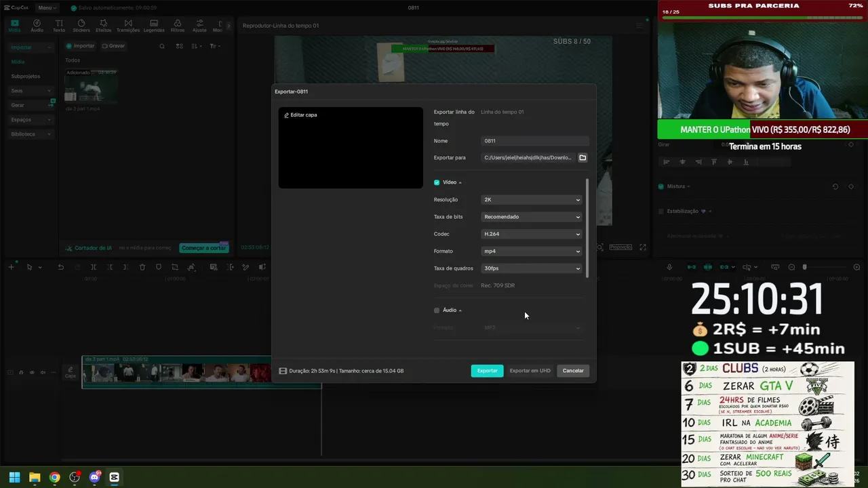
Task: Toggle the Mistura checkbox
Action: (x=661, y=186)
